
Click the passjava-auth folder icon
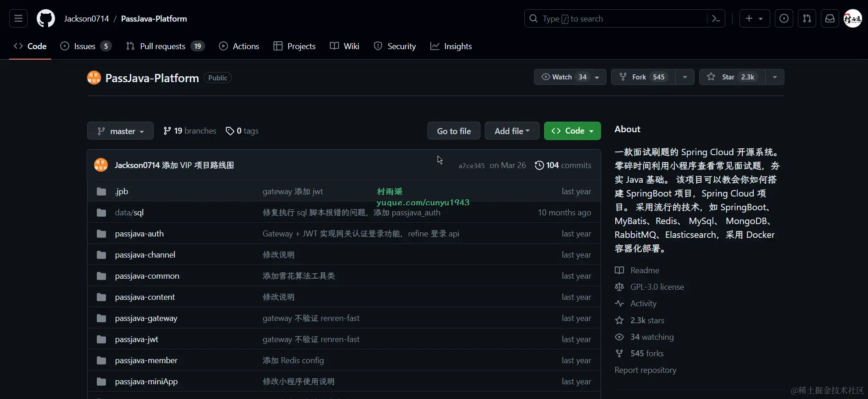[x=101, y=234]
